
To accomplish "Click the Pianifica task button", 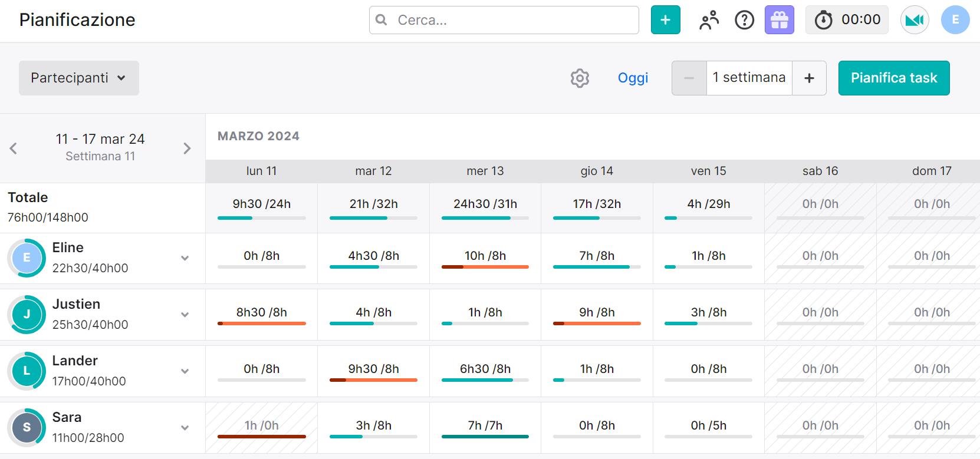I will [894, 78].
